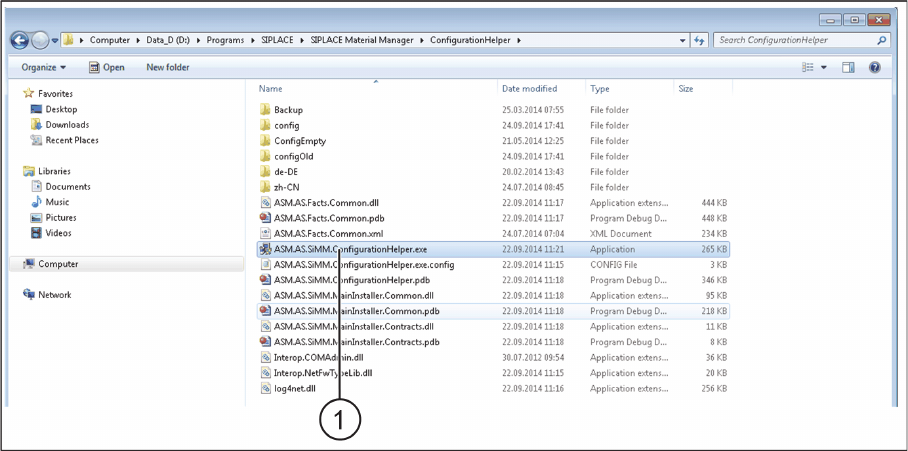Click ASM.AS.Facts.Common.xml file icon
The image size is (908, 451).
265,234
